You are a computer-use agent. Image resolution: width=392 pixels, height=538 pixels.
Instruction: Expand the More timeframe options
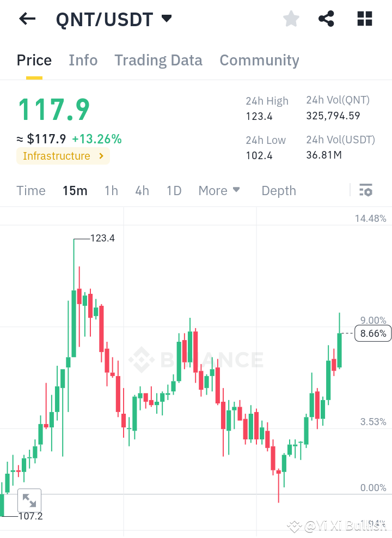coord(219,191)
